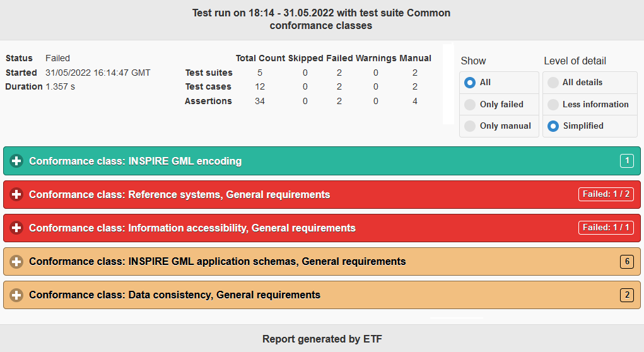Expand Reference systems, General requirements row
The height and width of the screenshot is (352, 644).
pyautogui.click(x=322, y=194)
